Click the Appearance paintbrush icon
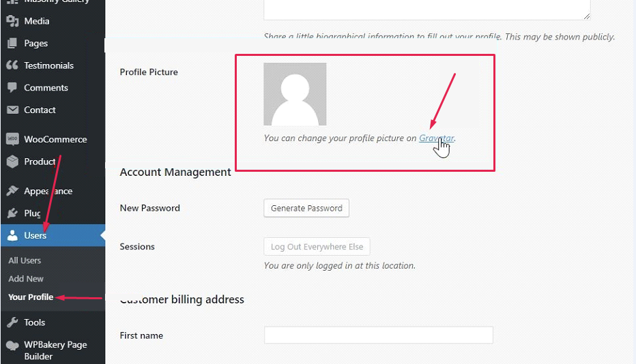 12,190
